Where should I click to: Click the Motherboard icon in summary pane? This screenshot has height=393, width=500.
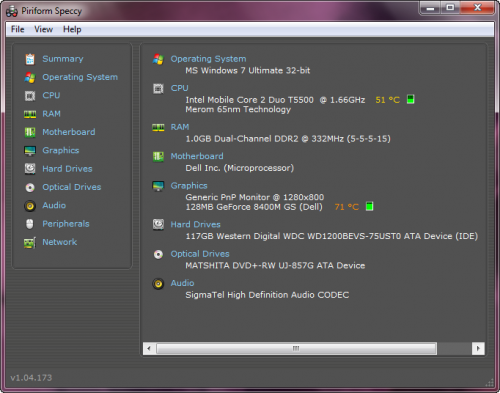click(158, 156)
